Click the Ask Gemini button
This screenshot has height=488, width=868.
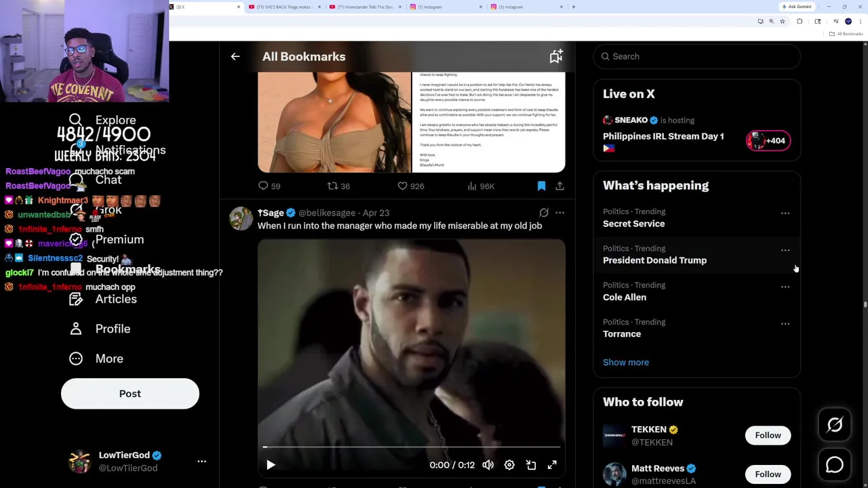click(796, 7)
